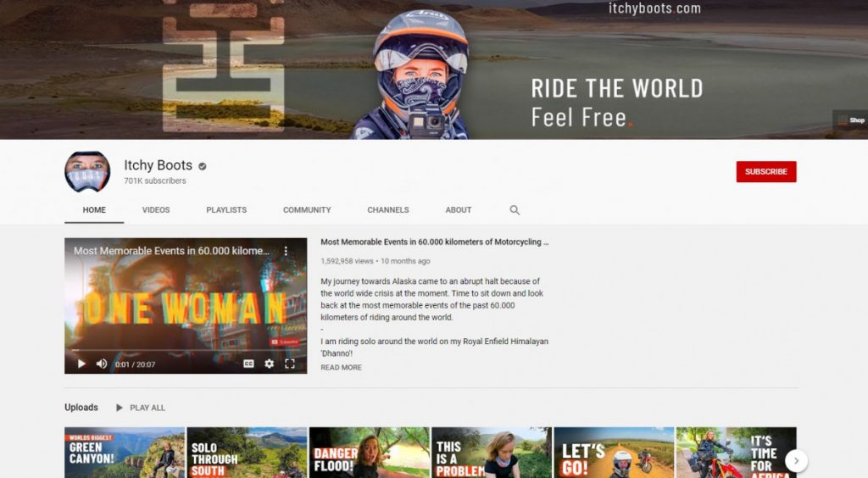The width and height of the screenshot is (868, 478).
Task: Open the Most Memorable Events video title link
Action: (x=435, y=242)
